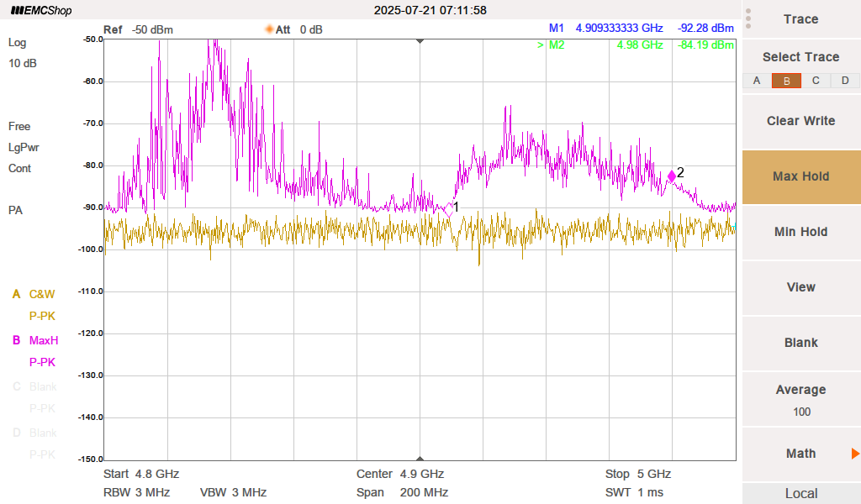Image resolution: width=861 pixels, height=504 pixels.
Task: Select marker 2 diamond on the trace
Action: [671, 176]
